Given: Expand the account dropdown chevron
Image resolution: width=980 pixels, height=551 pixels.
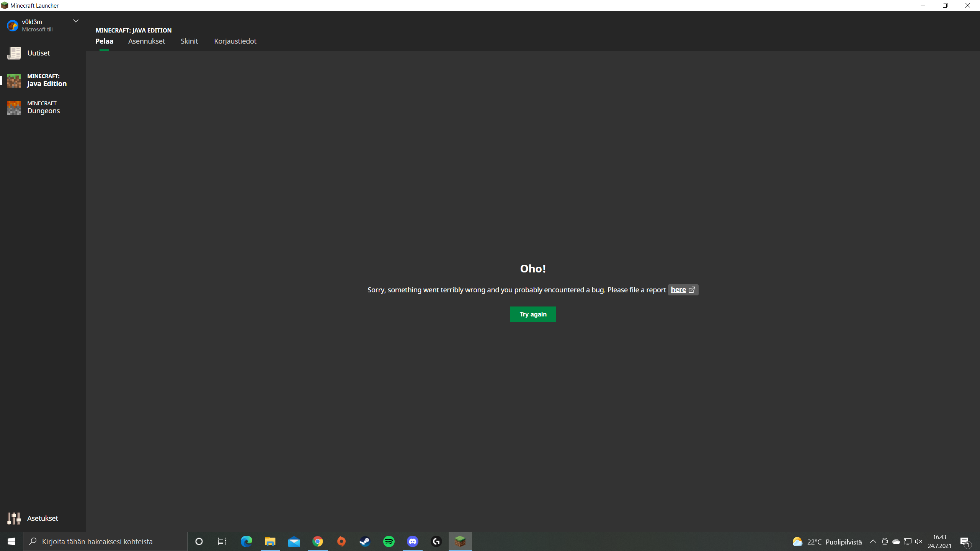Looking at the screenshot, I should (x=76, y=21).
